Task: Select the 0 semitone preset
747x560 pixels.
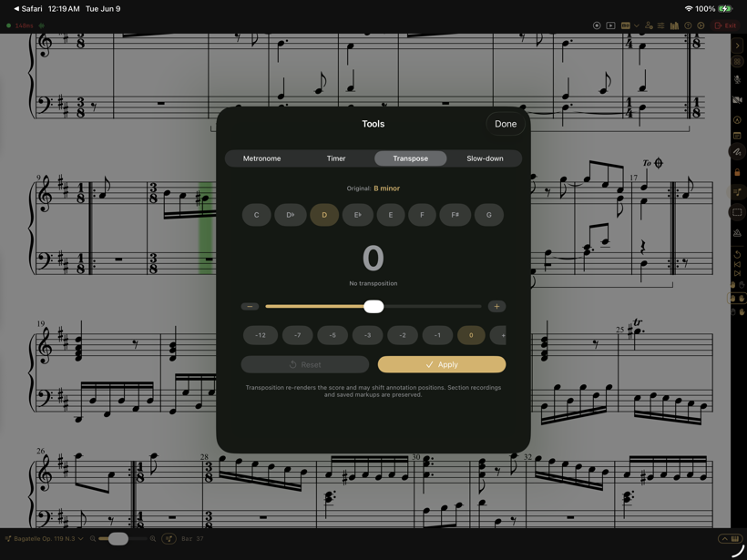Action: click(471, 335)
